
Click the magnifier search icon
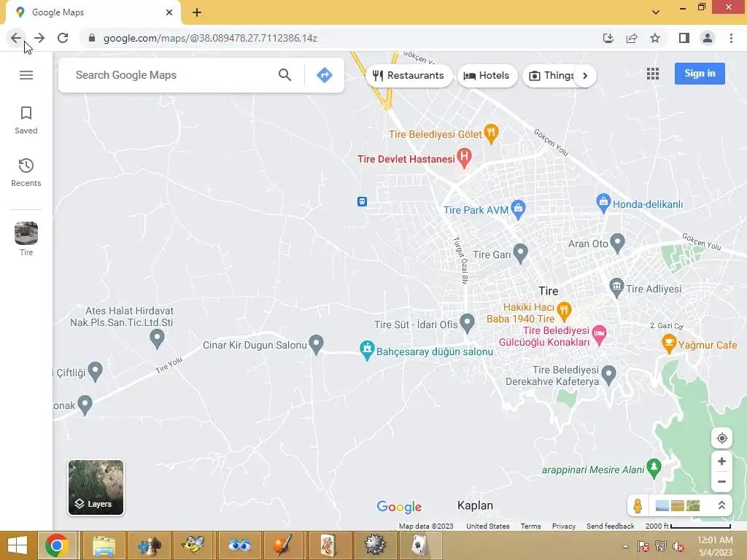(285, 75)
